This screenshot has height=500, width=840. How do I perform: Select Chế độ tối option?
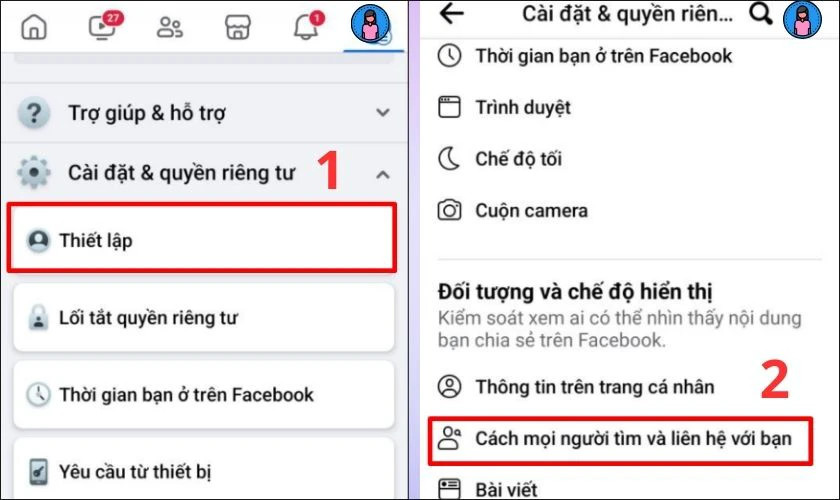(629, 159)
